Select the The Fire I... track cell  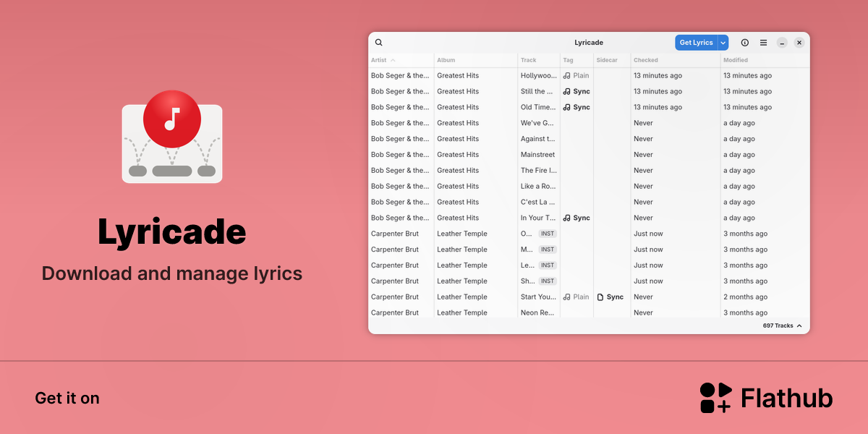[539, 171]
